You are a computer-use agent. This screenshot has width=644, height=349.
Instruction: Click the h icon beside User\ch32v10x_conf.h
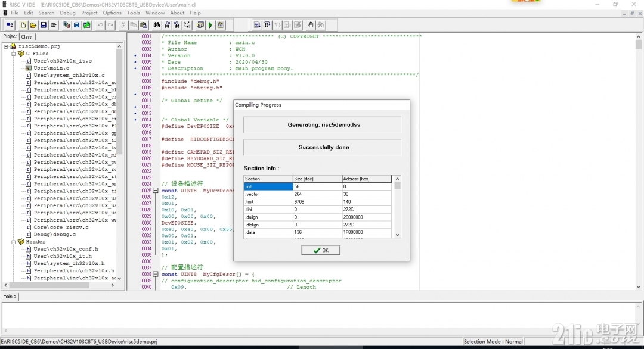click(x=29, y=249)
